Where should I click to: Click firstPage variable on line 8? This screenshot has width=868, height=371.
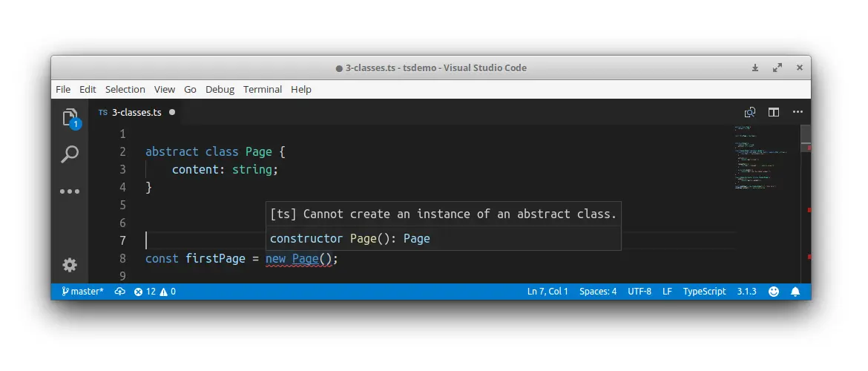[x=215, y=259]
